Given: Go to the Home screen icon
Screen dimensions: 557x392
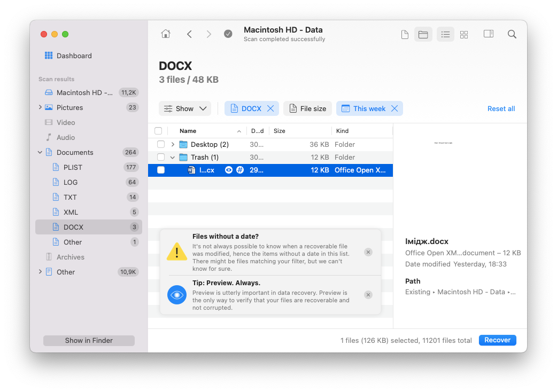Looking at the screenshot, I should [x=166, y=34].
